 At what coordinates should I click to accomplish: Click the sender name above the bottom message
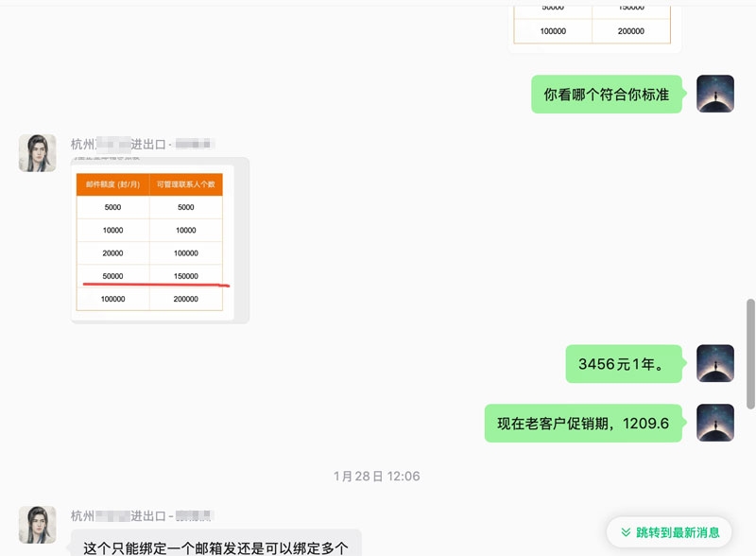143,515
